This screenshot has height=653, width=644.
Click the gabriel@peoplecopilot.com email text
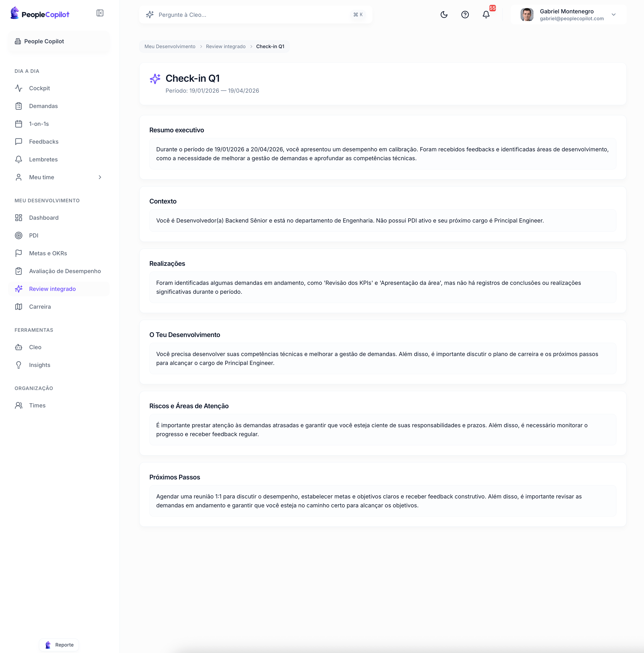pos(572,19)
